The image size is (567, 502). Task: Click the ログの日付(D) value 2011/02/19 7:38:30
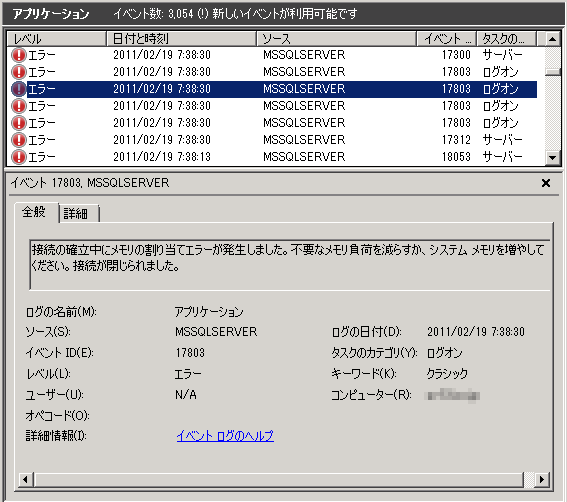click(476, 332)
